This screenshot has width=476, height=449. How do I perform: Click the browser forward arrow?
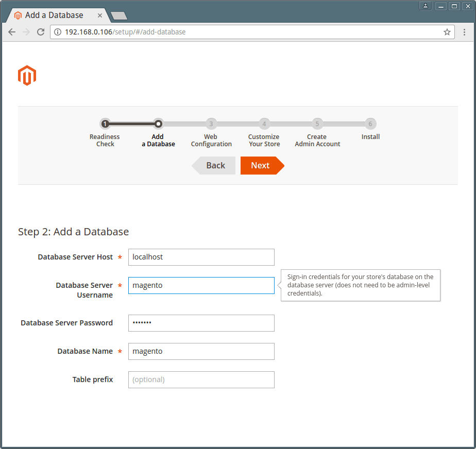click(x=26, y=32)
